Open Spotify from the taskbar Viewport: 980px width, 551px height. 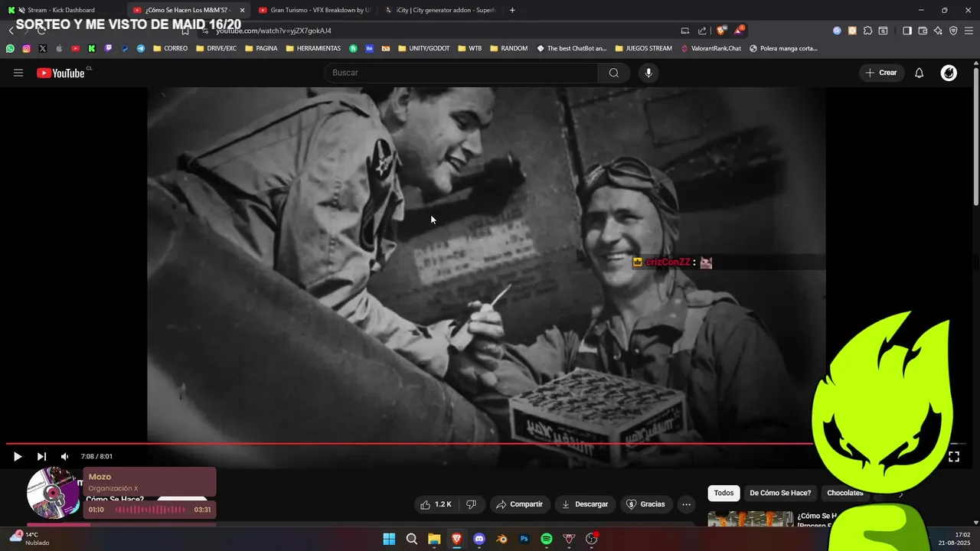tap(547, 539)
